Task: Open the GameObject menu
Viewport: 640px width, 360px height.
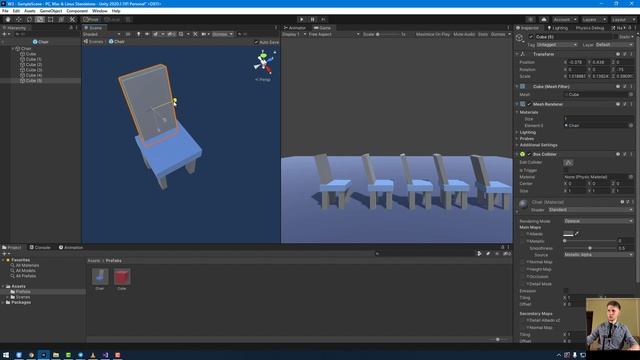Action: tap(51, 11)
